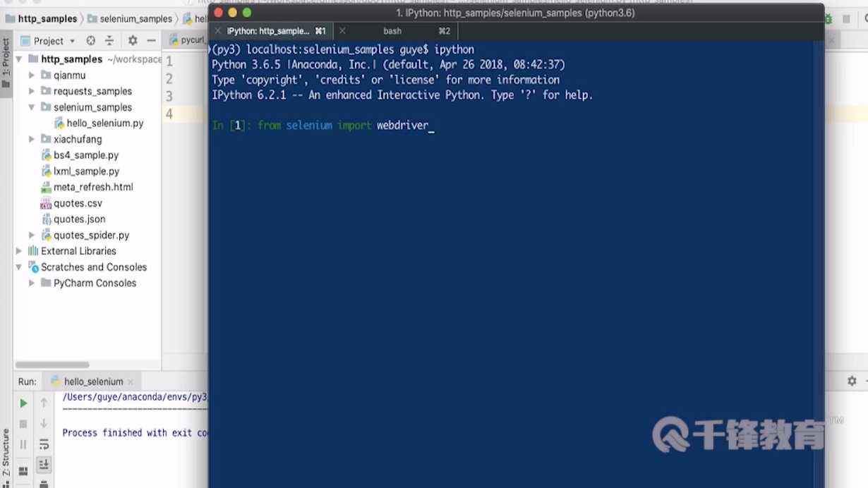868x488 pixels.
Task: Click the yellow minimize button of terminal window
Action: (232, 13)
